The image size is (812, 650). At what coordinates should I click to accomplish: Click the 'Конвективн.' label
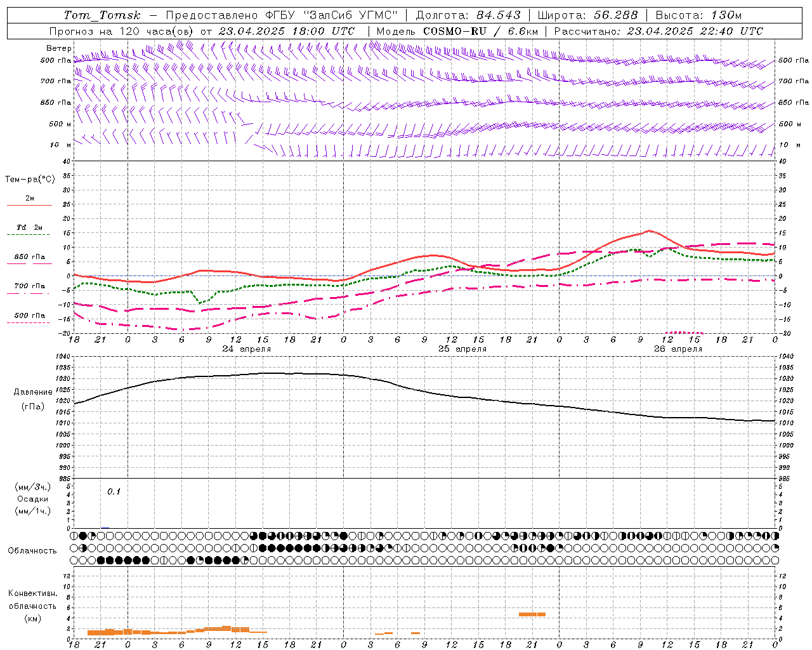[x=33, y=594]
